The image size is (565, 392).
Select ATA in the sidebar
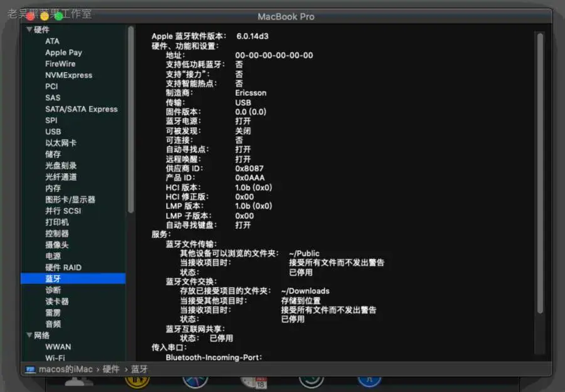coord(52,41)
